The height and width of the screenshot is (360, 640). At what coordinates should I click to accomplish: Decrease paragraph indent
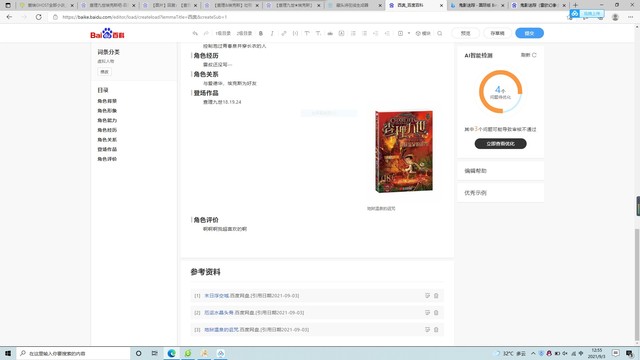click(x=376, y=33)
